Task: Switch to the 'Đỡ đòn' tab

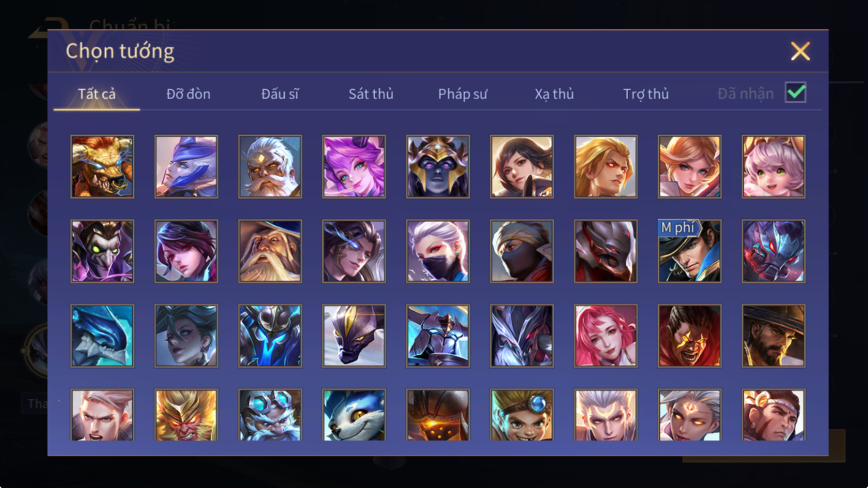Action: click(x=189, y=94)
